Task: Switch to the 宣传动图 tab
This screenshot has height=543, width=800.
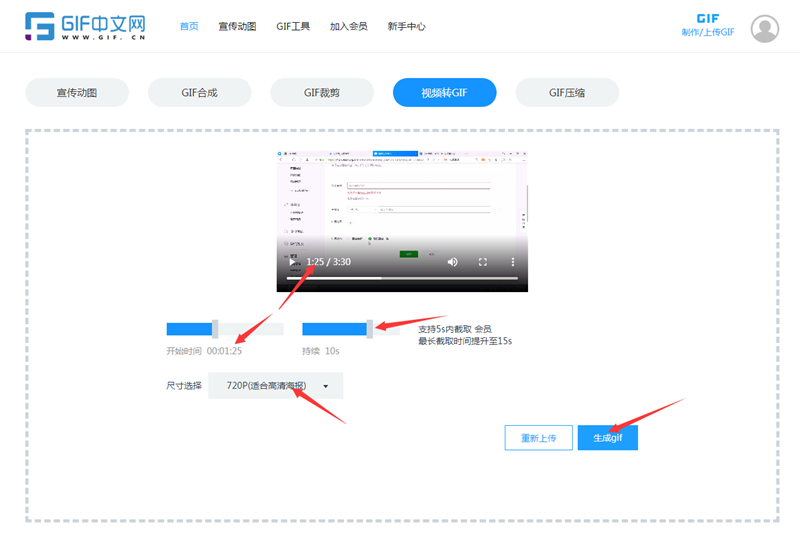Action: pyautogui.click(x=77, y=93)
